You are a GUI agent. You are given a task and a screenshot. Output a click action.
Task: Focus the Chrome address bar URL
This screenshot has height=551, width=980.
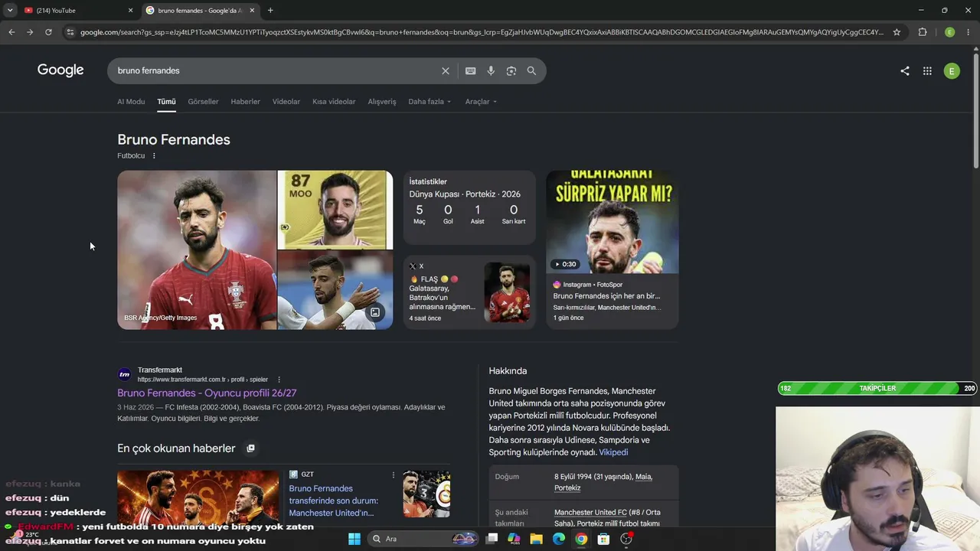(482, 32)
